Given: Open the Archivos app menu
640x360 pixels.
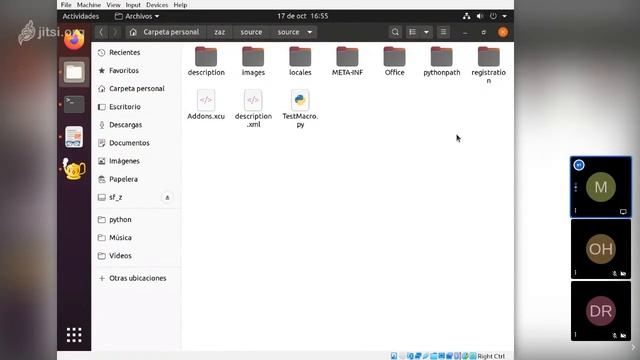Looking at the screenshot, I should pos(137,16).
